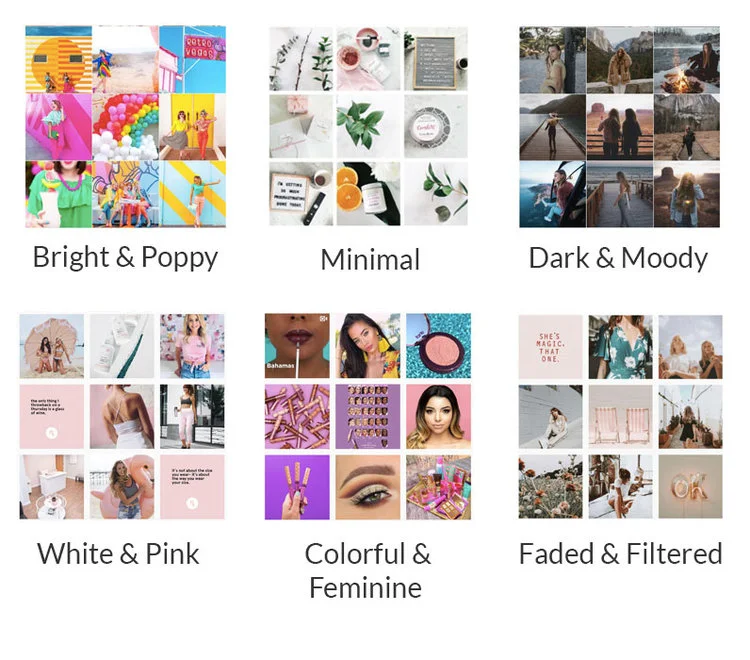Screen dimensions: 750x660
Task: Click the peach blush compact photo
Action: 439,346
